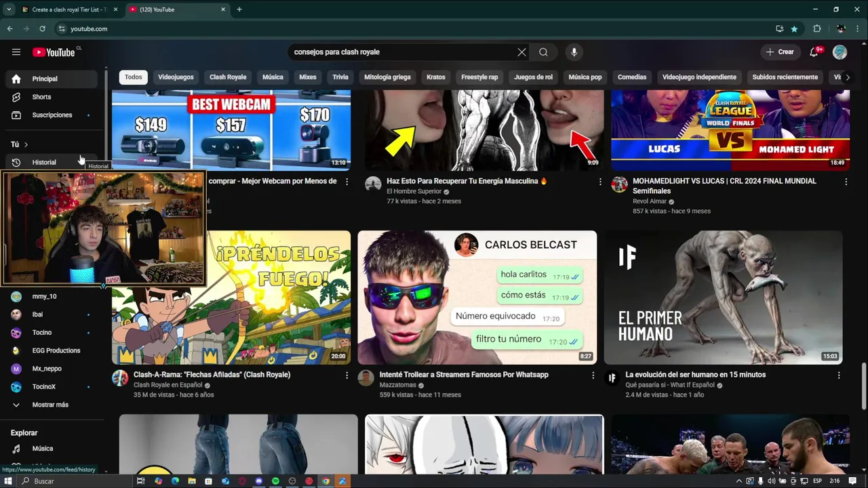This screenshot has width=868, height=488.
Task: Reload the page
Action: [42, 29]
